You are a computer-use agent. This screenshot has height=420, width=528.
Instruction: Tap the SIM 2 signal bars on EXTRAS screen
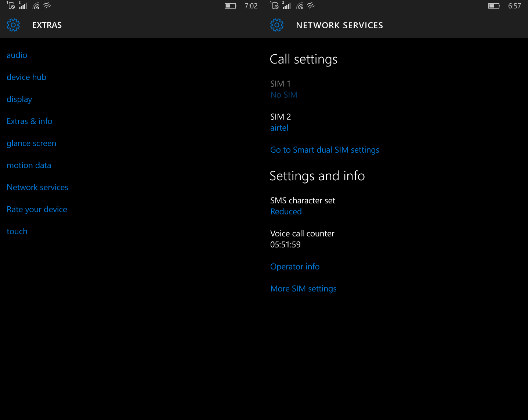(23, 6)
